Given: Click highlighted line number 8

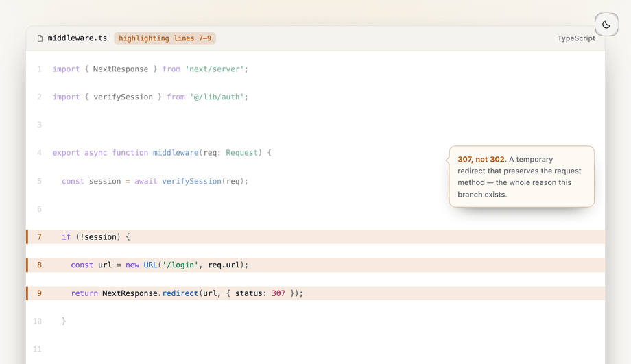Looking at the screenshot, I should (x=40, y=265).
